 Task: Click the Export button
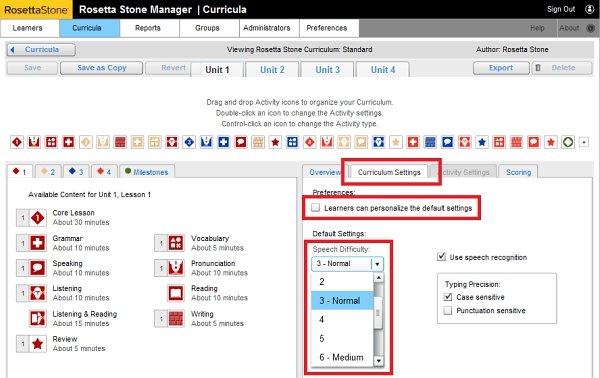click(501, 68)
